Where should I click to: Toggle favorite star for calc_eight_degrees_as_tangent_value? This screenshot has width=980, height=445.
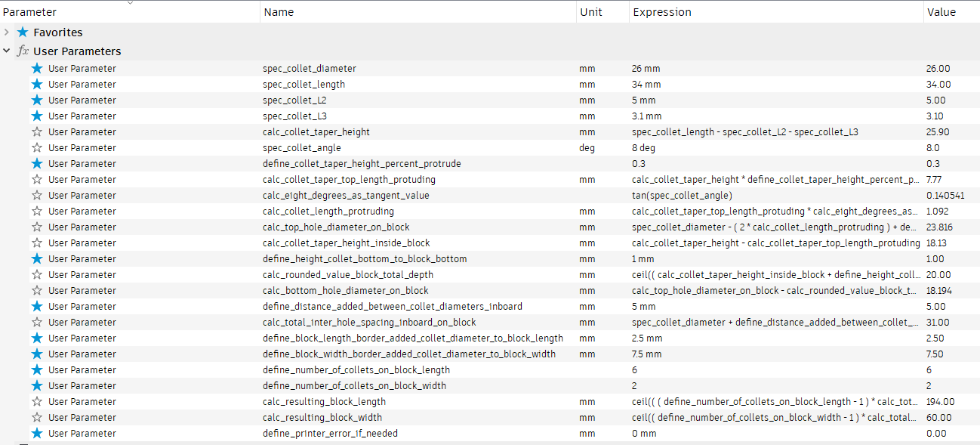point(37,195)
